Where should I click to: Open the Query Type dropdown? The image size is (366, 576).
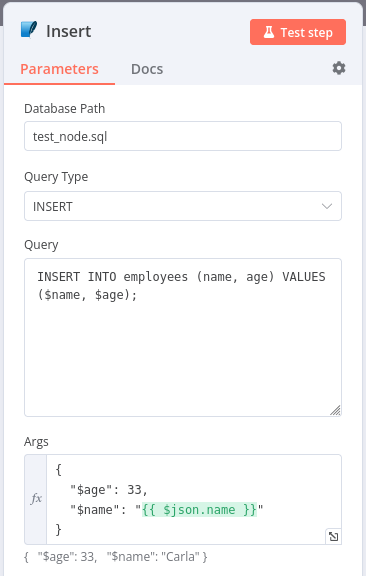click(183, 206)
